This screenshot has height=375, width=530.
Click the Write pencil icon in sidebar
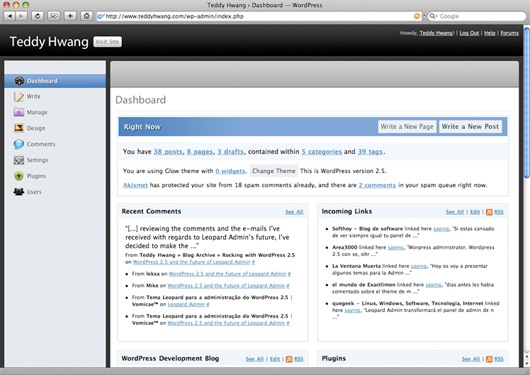(19, 96)
